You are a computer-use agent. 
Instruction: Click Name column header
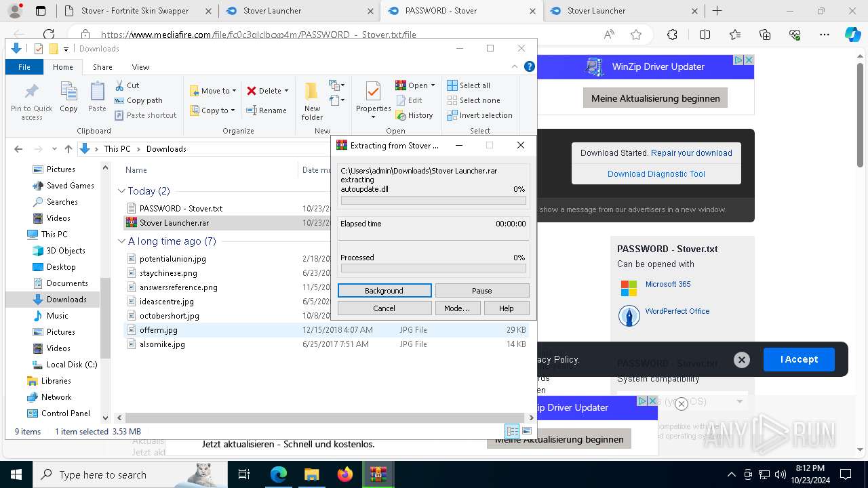pyautogui.click(x=136, y=170)
